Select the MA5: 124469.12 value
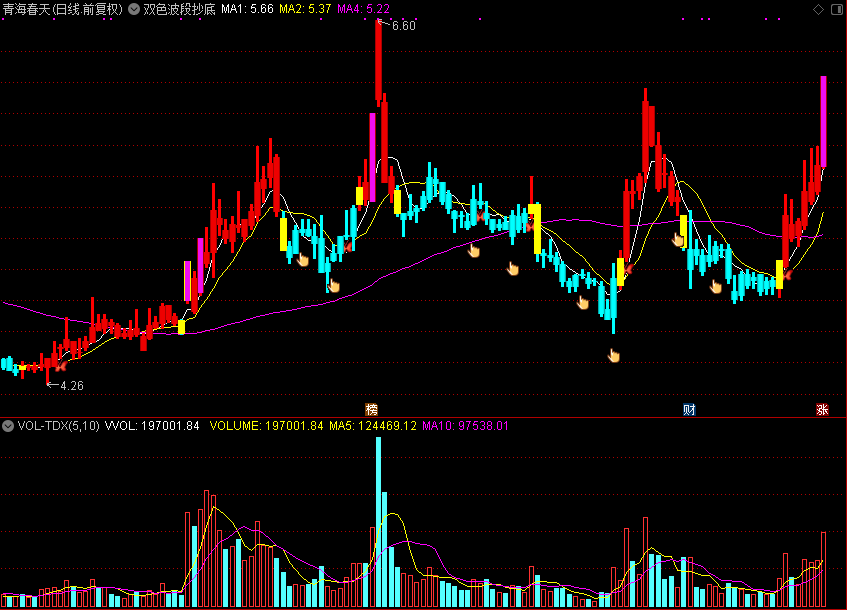Viewport: 847px width, 610px height. [373, 426]
